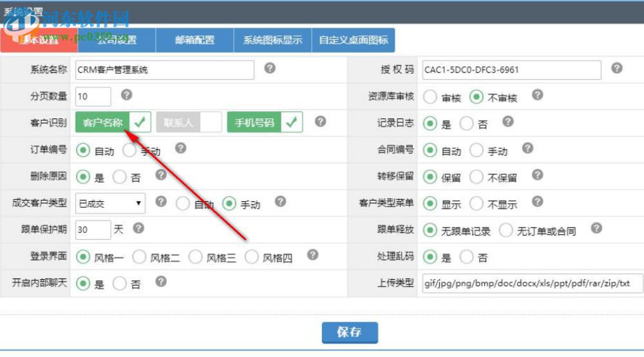This screenshot has width=644, height=357.
Task: Click help icon in 跟单释放 row
Action: 597,228
